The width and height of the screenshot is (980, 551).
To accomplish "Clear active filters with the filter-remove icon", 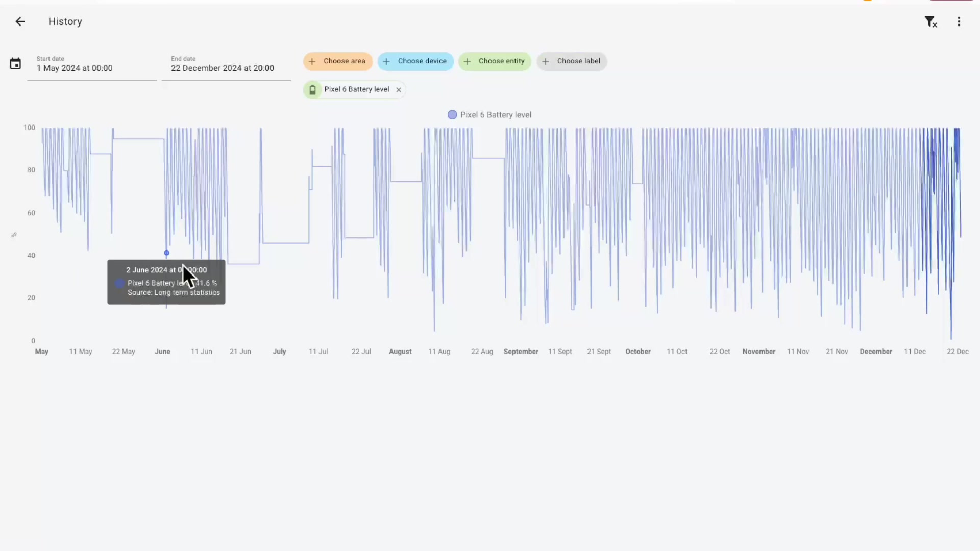I will coord(931,21).
